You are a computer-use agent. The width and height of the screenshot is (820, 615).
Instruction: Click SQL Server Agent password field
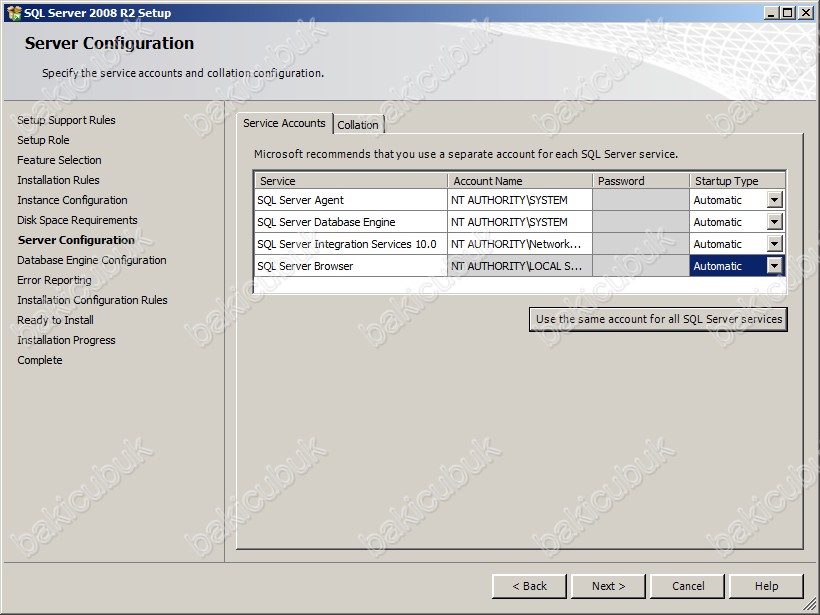641,200
